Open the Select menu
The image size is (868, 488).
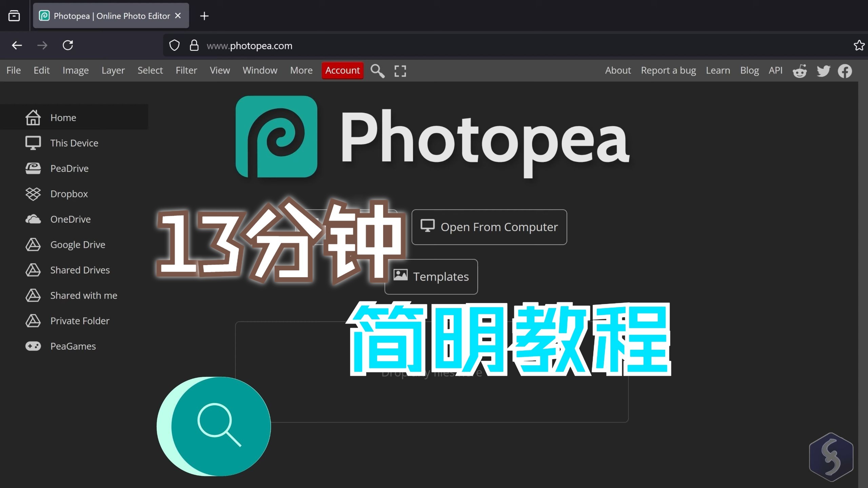pyautogui.click(x=150, y=70)
